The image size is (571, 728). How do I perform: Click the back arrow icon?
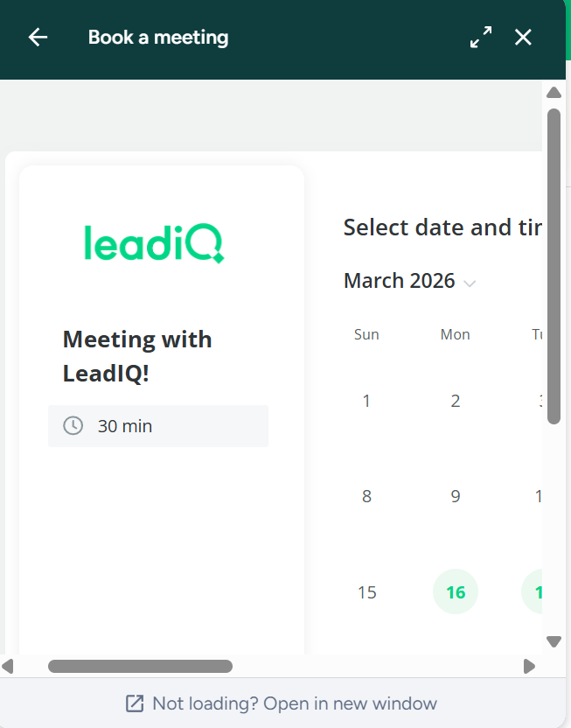click(x=38, y=37)
